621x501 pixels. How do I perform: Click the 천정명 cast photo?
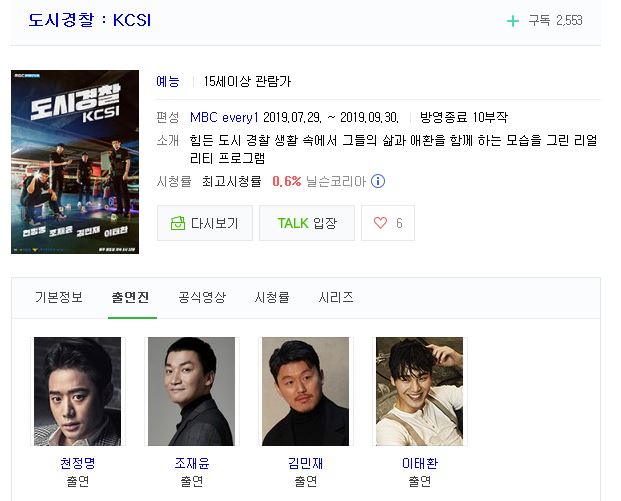[78, 391]
